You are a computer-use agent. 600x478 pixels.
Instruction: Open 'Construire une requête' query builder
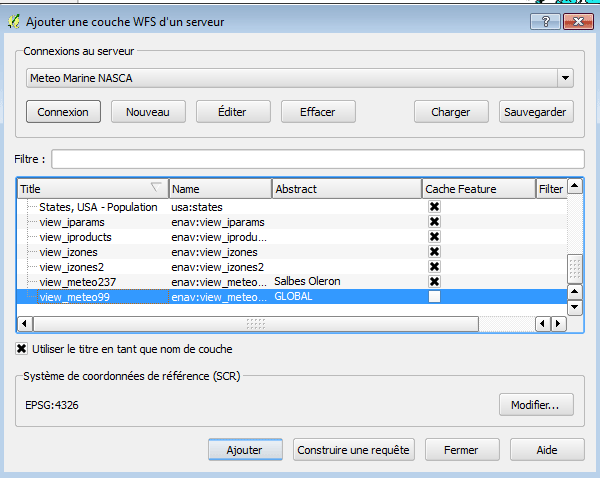[354, 450]
